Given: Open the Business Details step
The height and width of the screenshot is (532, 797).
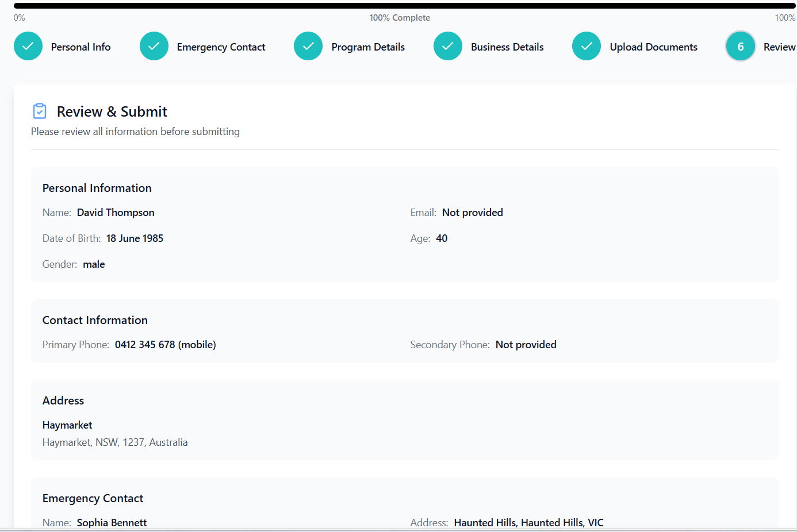Looking at the screenshot, I should (507, 47).
